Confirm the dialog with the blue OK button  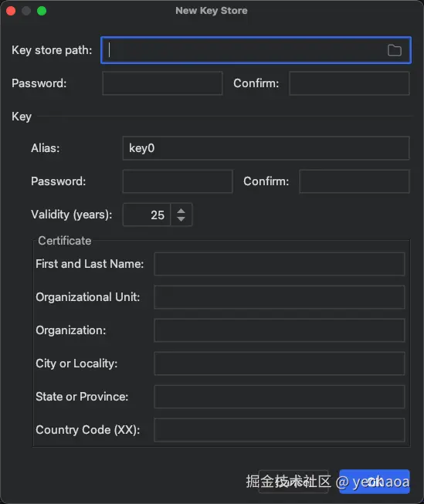pyautogui.click(x=375, y=482)
